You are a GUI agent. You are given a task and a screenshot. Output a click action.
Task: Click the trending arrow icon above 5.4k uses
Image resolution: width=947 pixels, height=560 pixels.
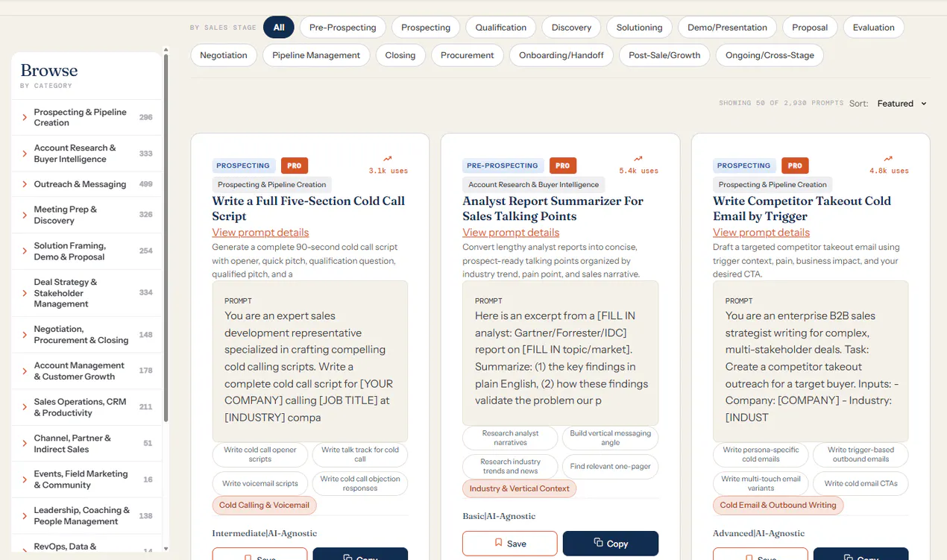[638, 159]
